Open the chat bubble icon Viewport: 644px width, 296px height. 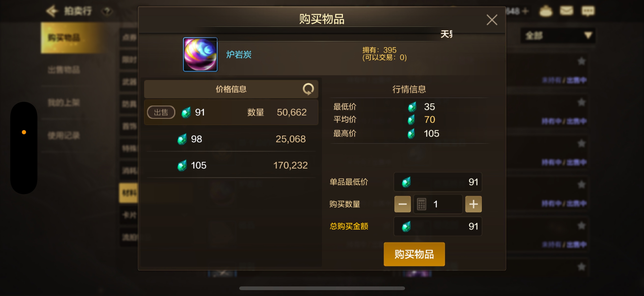tap(588, 11)
